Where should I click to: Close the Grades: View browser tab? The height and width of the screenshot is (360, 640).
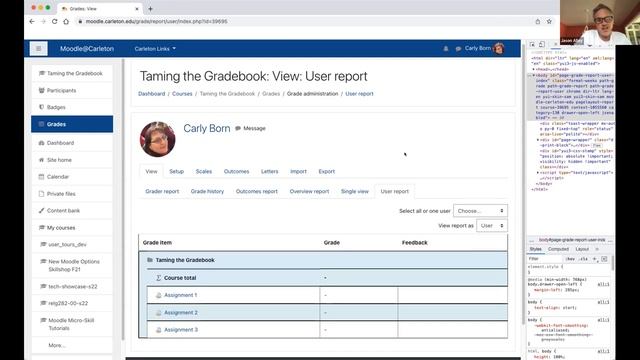click(137, 9)
